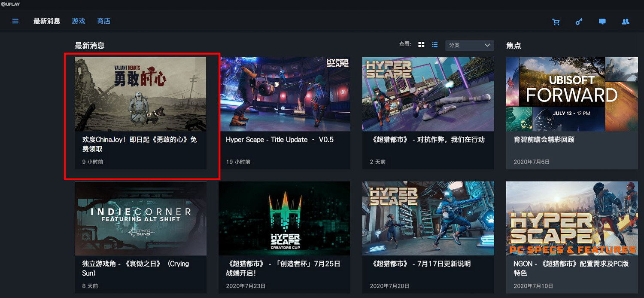The width and height of the screenshot is (644, 298).
Task: Toggle grid display mode under 查看
Action: (421, 44)
